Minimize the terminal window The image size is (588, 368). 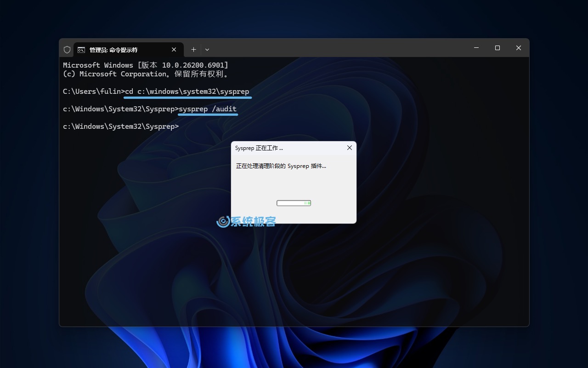(476, 48)
